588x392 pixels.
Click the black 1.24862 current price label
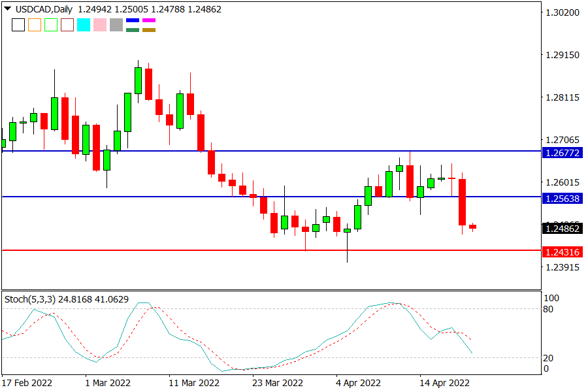pyautogui.click(x=563, y=229)
